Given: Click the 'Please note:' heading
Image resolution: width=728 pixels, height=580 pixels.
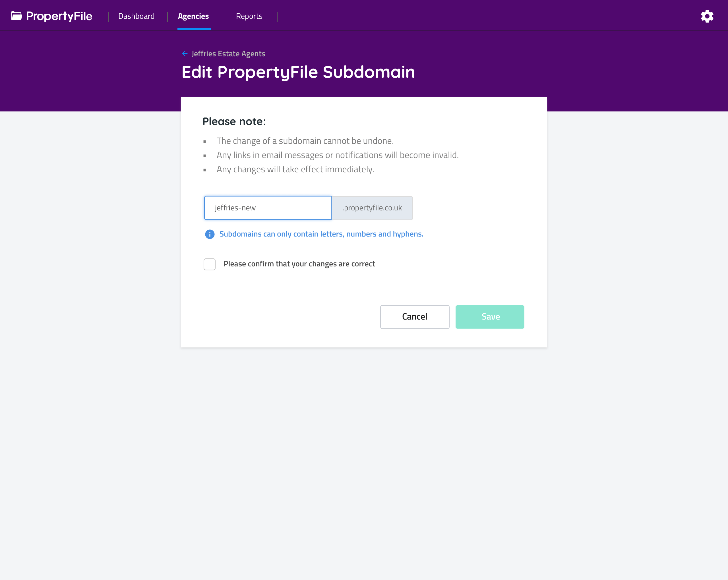Looking at the screenshot, I should point(234,121).
